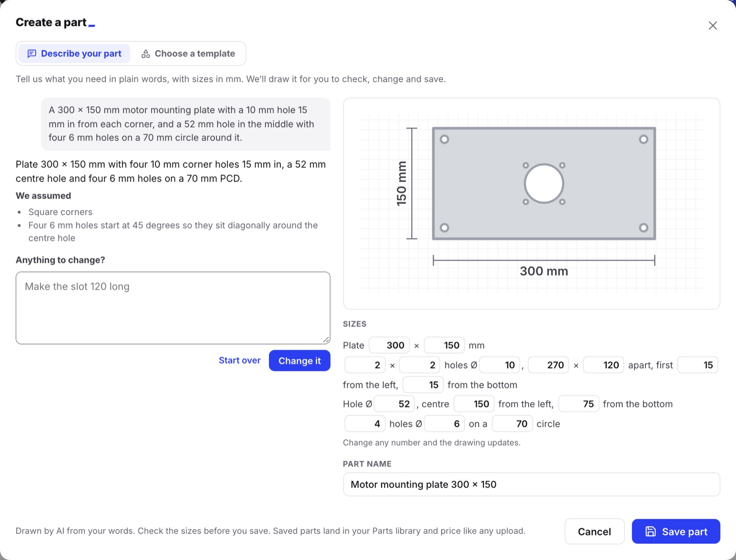Edit the plate height field showing 150
This screenshot has height=560, width=736.
pos(444,345)
